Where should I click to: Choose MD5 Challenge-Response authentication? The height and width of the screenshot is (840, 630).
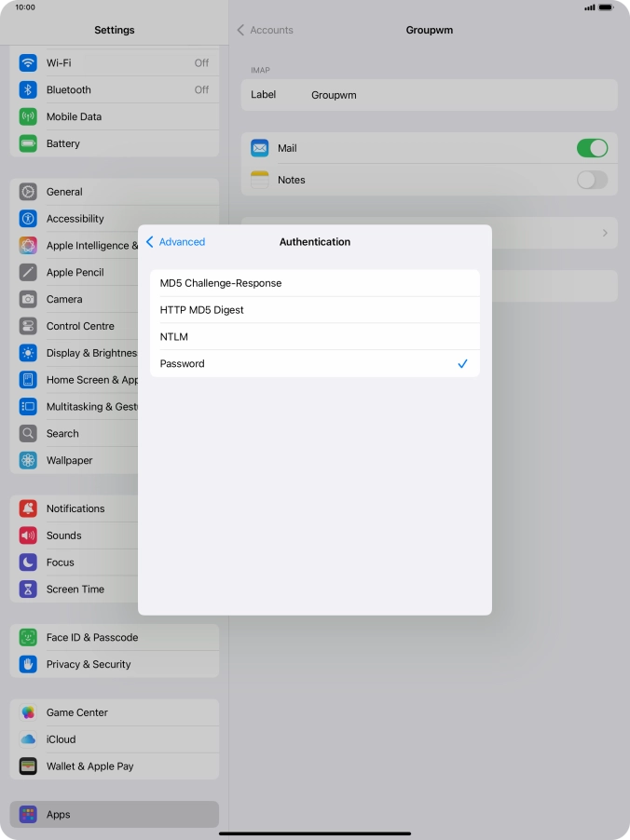[314, 283]
